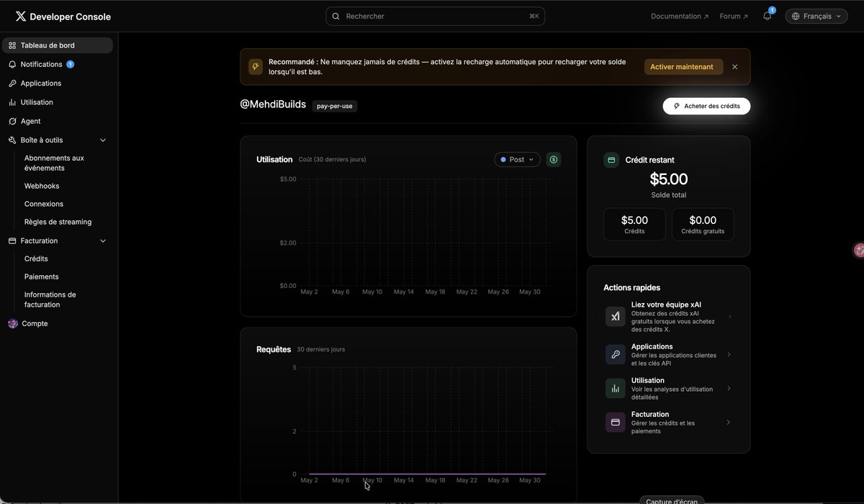
Task: Click the key icon of Applications quick action
Action: 616,354
